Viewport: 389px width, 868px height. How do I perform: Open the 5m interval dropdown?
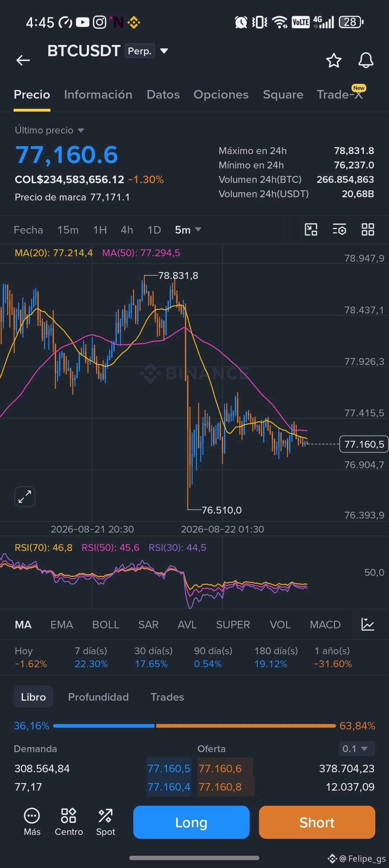pyautogui.click(x=188, y=230)
